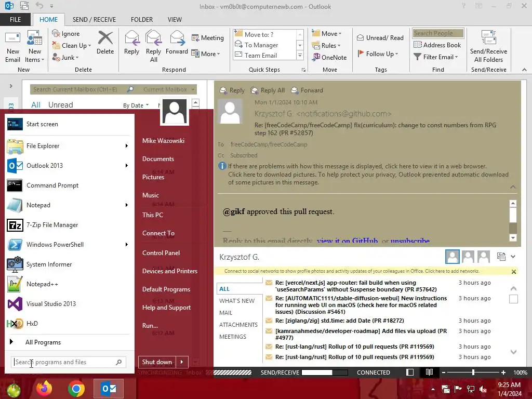
Task: Click the Forward ribbon icon
Action: [x=177, y=43]
